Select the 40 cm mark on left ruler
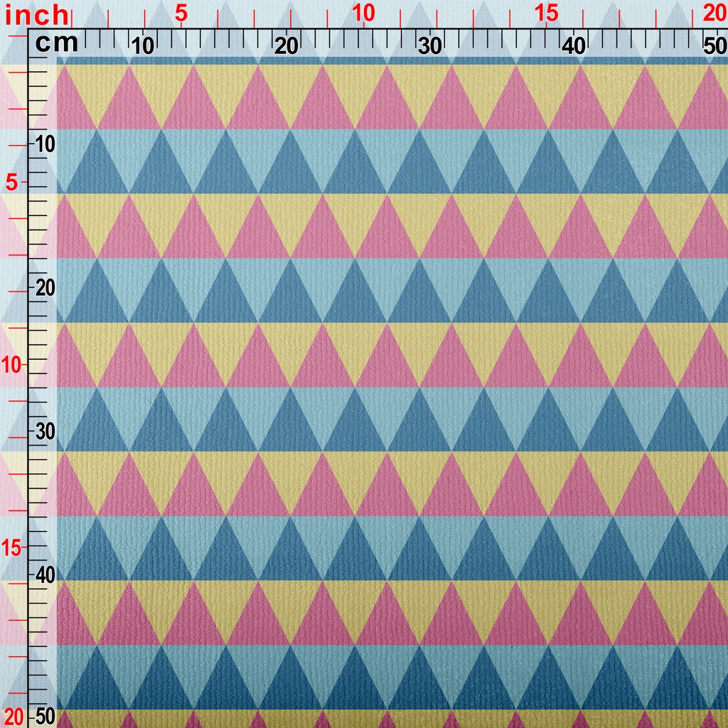The image size is (728, 728). [x=45, y=574]
